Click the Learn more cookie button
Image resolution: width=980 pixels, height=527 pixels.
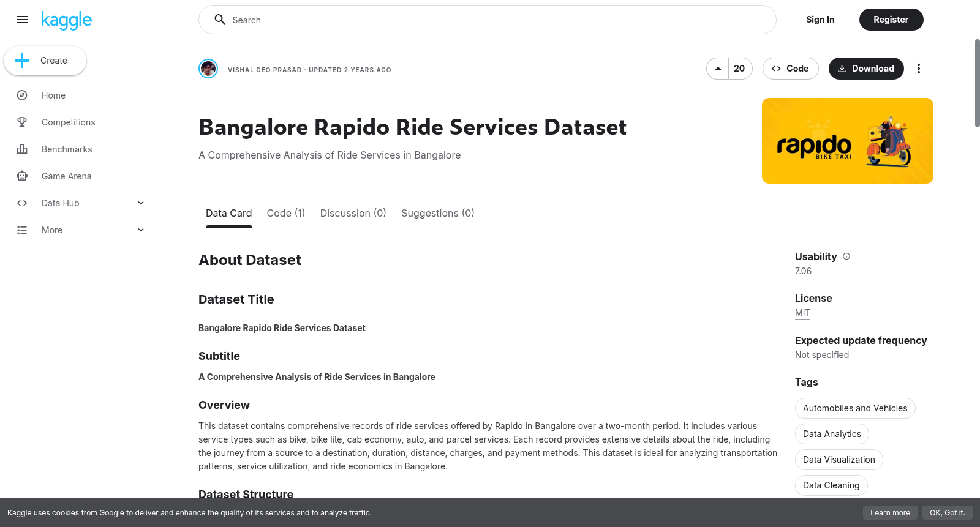(x=890, y=513)
